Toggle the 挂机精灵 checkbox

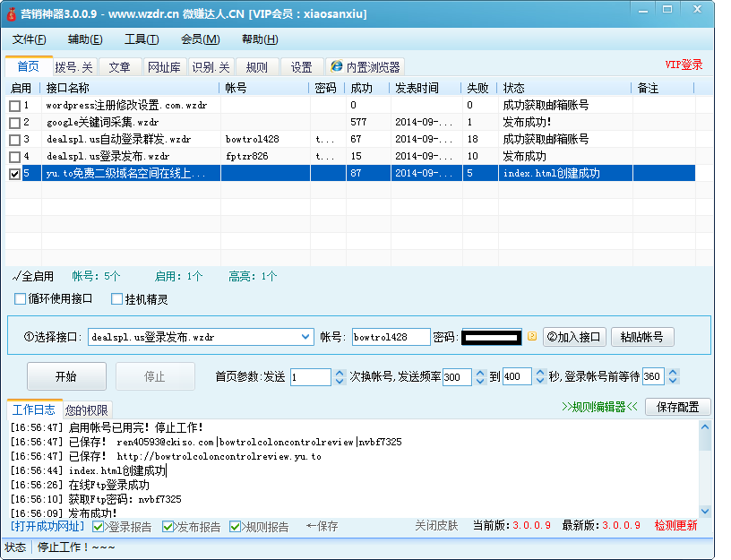pos(116,298)
